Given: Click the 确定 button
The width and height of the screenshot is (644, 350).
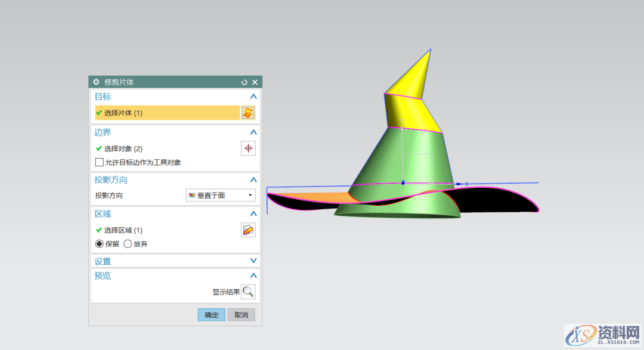Looking at the screenshot, I should coord(211,315).
